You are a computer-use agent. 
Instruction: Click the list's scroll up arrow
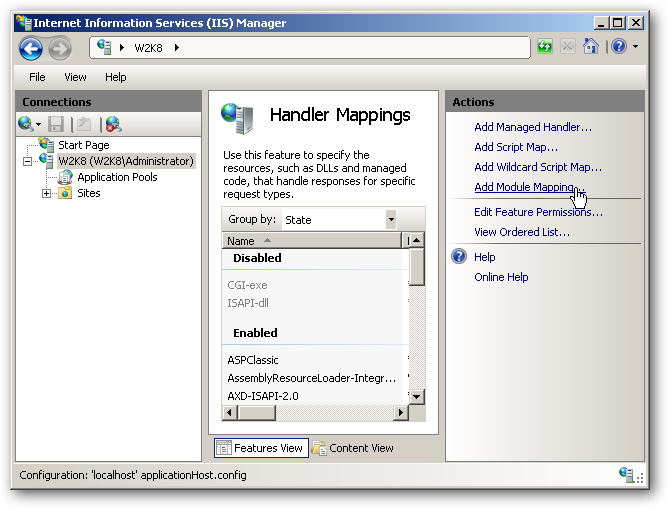(x=416, y=240)
